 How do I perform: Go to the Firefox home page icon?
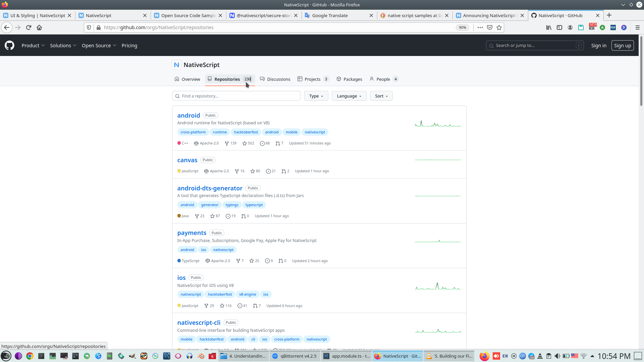39,27
